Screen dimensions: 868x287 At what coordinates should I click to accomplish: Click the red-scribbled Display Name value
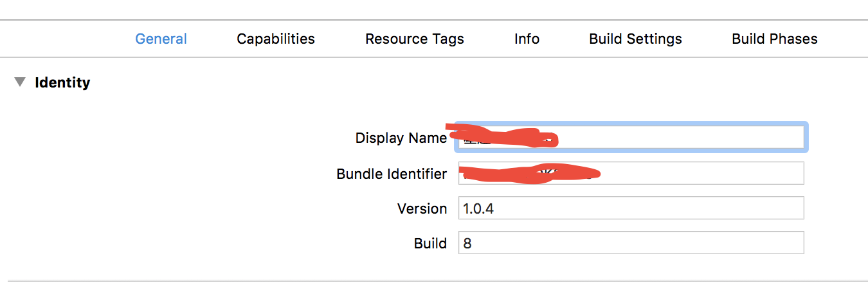505,137
